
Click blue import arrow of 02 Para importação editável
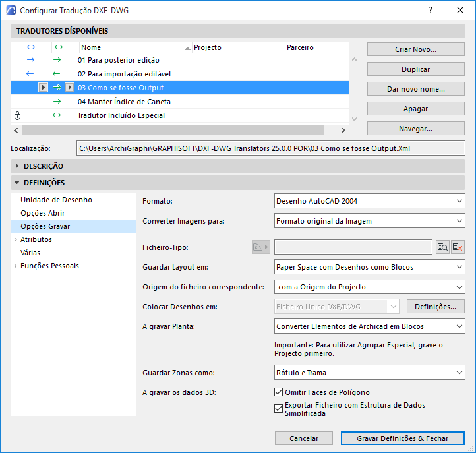point(30,73)
